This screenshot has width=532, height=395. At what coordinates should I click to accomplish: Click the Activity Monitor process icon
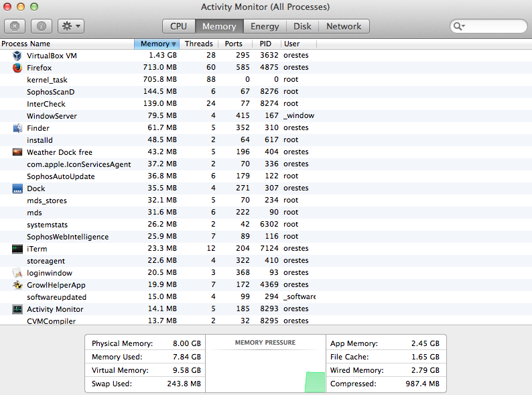[x=17, y=309]
